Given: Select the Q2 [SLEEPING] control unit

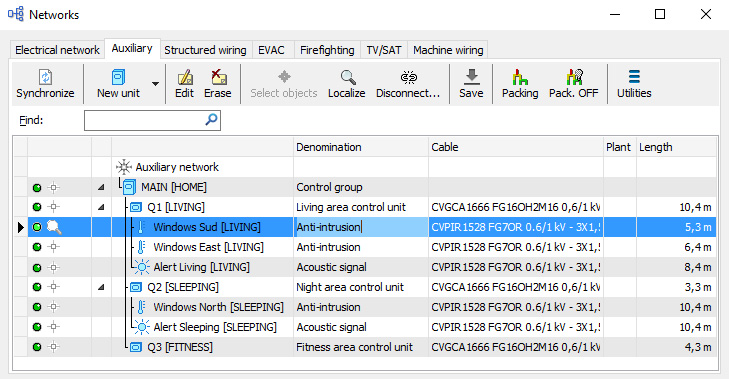Looking at the screenshot, I should click(182, 287).
